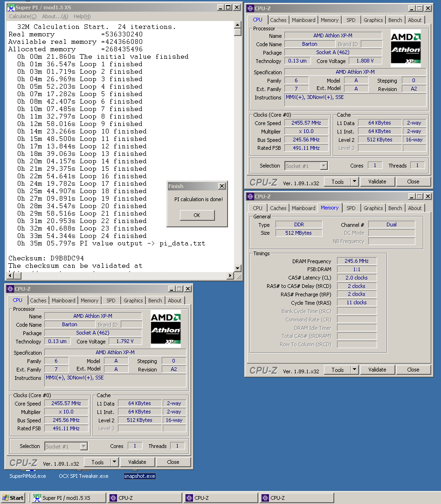Click Super PI vertical scrollbar down arrow
The image size is (441, 504).
coord(237,268)
